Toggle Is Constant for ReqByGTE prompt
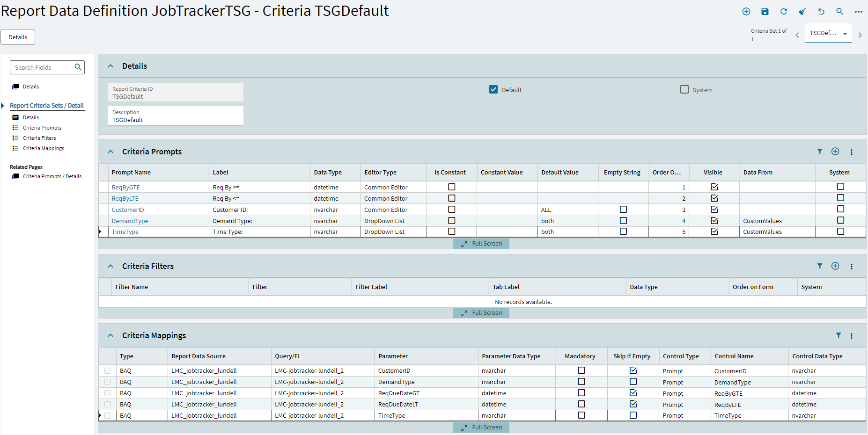Image resolution: width=868 pixels, height=435 pixels. pyautogui.click(x=452, y=187)
